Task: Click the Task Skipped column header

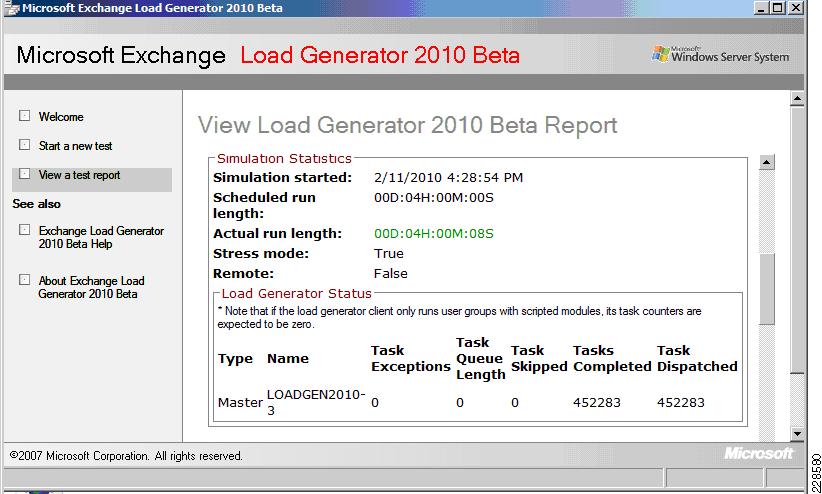Action: tap(539, 359)
